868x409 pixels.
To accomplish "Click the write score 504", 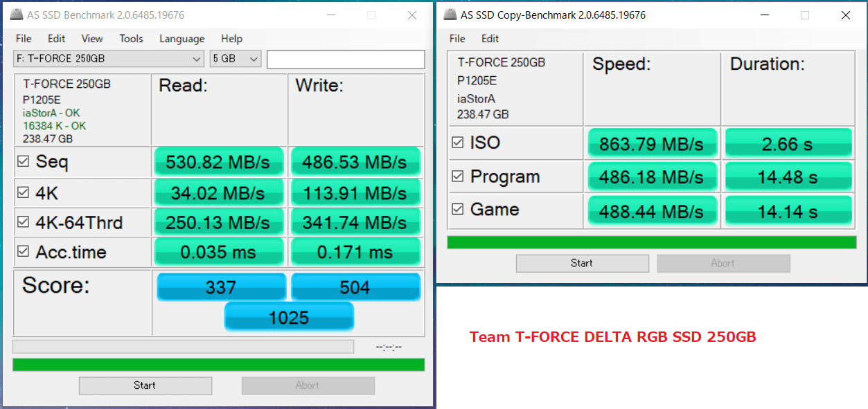I will (x=355, y=287).
